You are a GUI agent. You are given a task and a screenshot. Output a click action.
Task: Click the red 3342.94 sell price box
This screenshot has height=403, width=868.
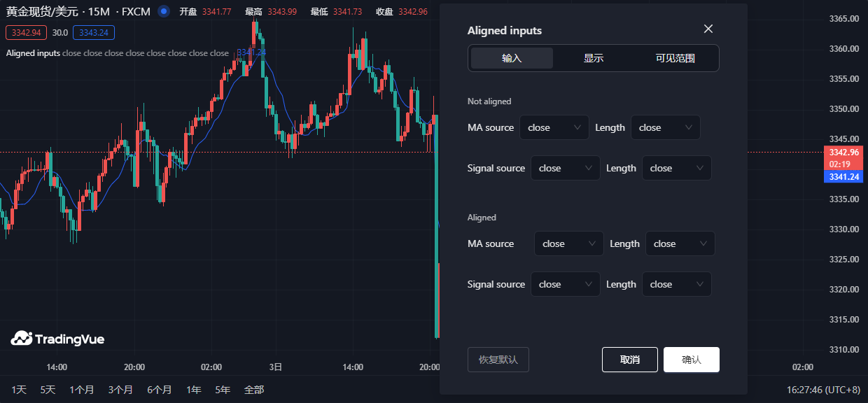tap(26, 32)
